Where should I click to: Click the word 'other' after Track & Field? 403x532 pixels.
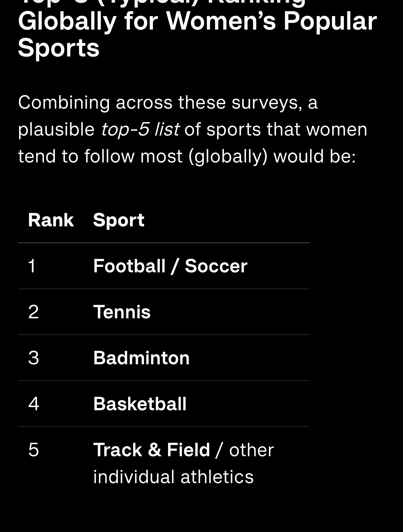251,450
